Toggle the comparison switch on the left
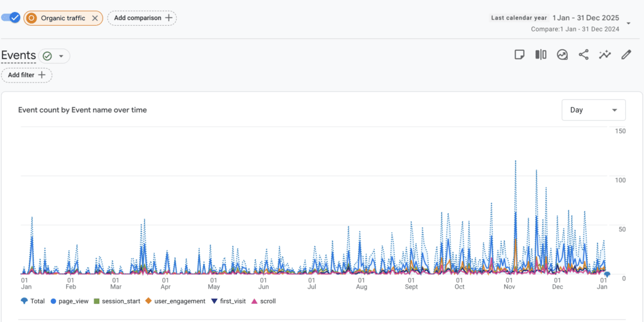 pyautogui.click(x=11, y=18)
